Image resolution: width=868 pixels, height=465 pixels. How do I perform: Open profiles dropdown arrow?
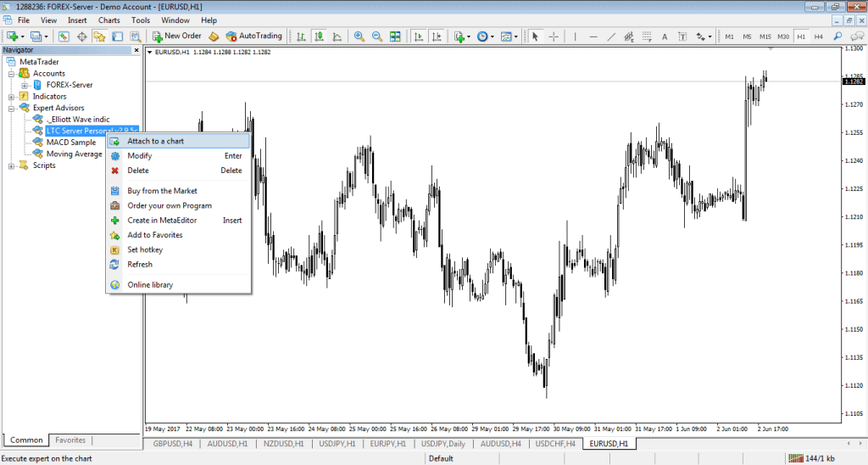46,37
